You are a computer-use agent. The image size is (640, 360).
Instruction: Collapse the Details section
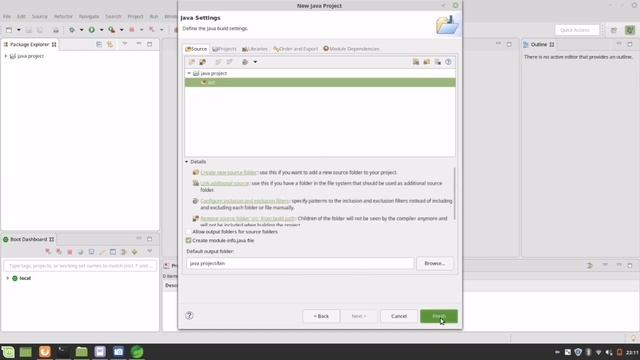[187, 162]
